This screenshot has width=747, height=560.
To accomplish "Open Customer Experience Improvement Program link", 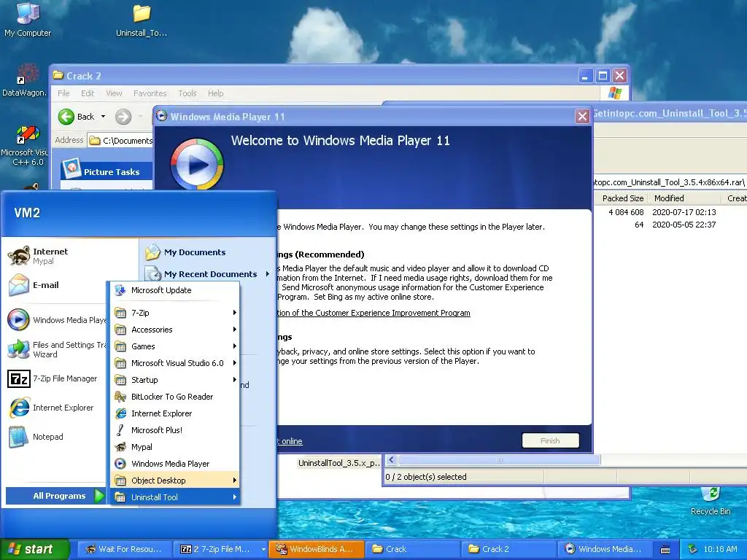I will [x=373, y=313].
